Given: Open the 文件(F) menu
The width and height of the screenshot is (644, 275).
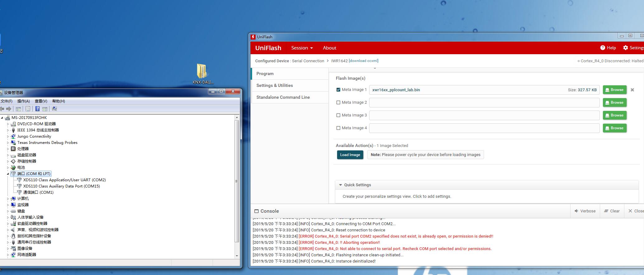Looking at the screenshot, I should coord(6,101).
